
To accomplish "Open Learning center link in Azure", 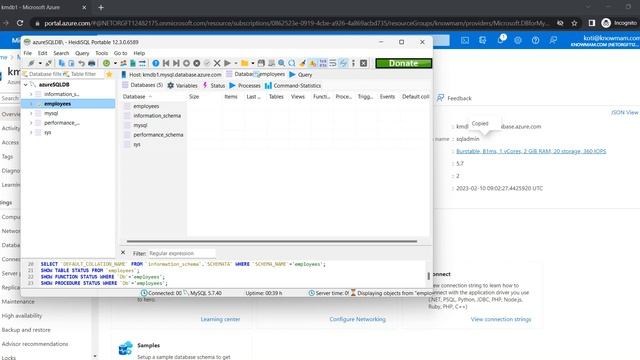I will tap(220, 319).
